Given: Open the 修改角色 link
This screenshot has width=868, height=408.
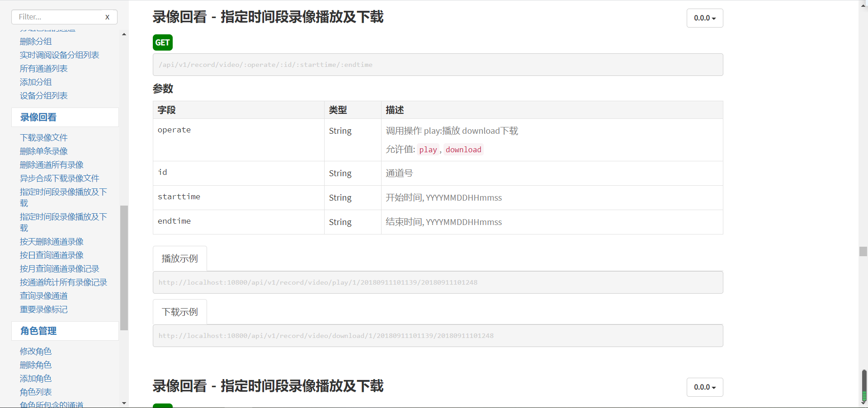Looking at the screenshot, I should tap(36, 352).
